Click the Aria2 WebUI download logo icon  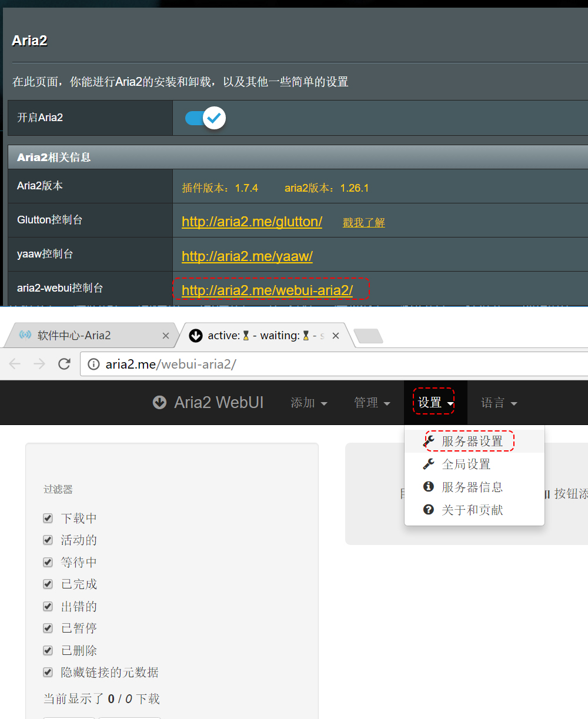point(159,402)
